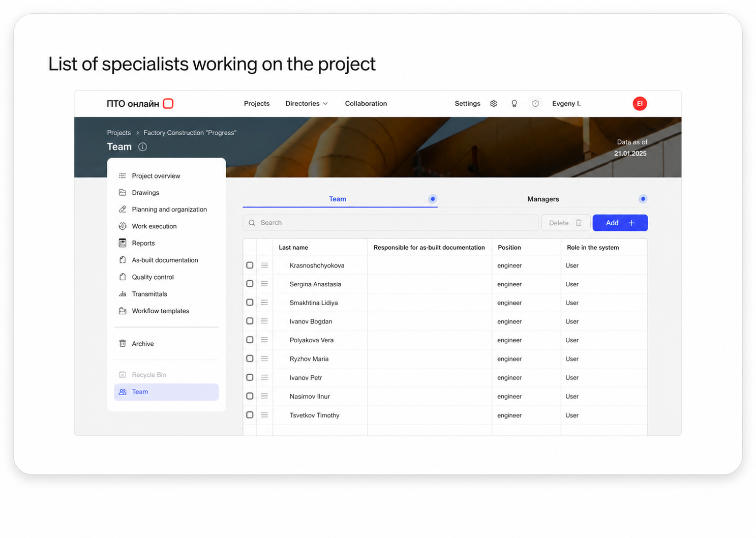Click the Quality control icon

point(123,277)
